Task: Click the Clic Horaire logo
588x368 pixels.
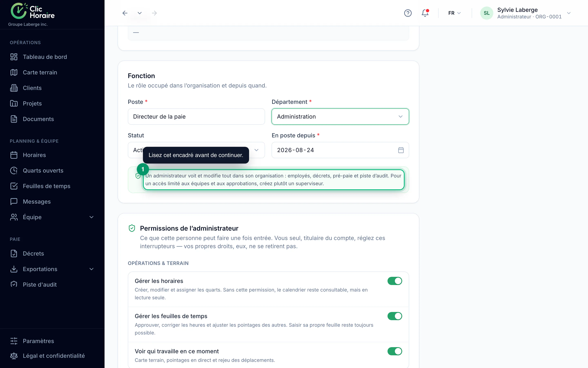Action: click(32, 11)
